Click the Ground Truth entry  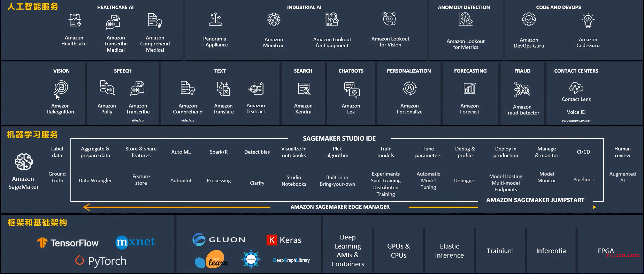57,177
